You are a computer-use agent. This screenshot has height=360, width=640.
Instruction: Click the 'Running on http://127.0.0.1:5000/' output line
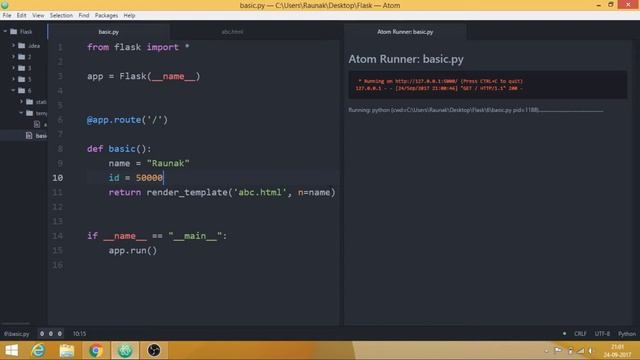[440, 81]
